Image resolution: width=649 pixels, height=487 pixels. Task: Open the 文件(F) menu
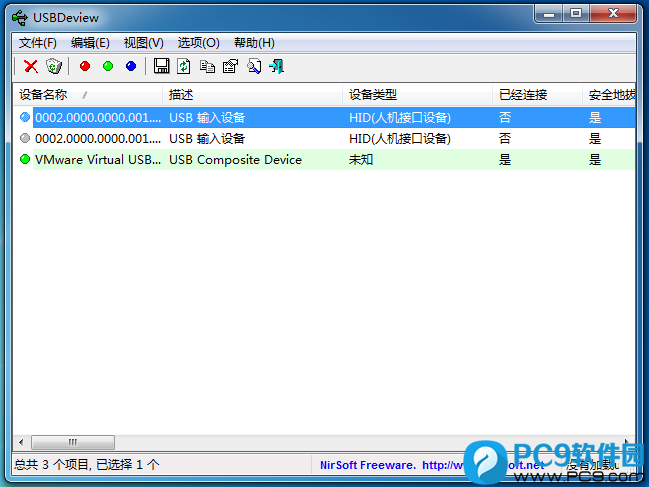pyautogui.click(x=38, y=43)
